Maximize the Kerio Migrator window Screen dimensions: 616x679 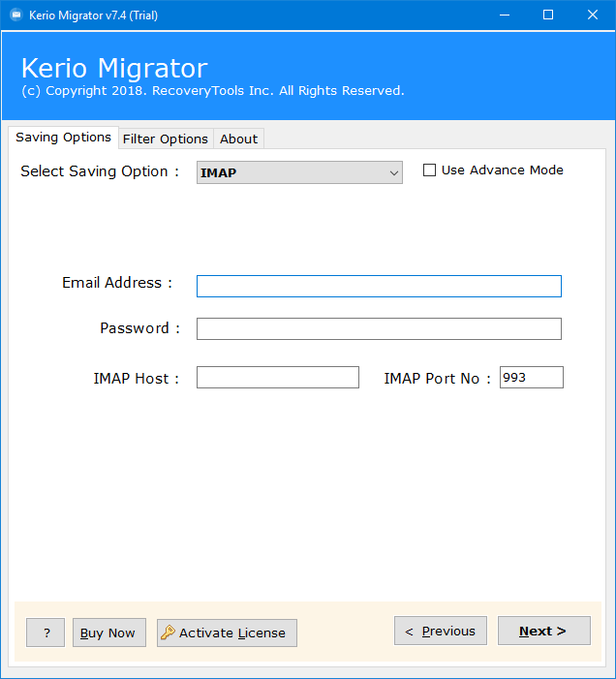click(548, 15)
